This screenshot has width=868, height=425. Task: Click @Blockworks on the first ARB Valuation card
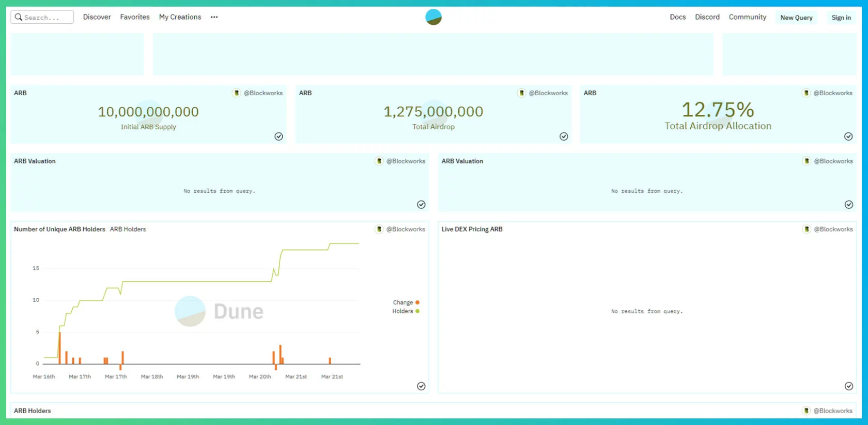coord(406,161)
